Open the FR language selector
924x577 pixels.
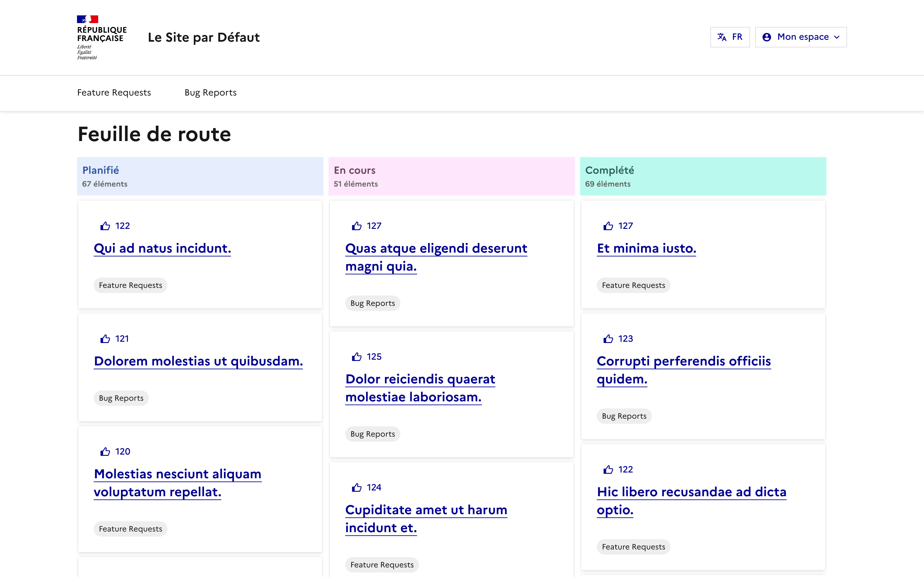(x=730, y=37)
